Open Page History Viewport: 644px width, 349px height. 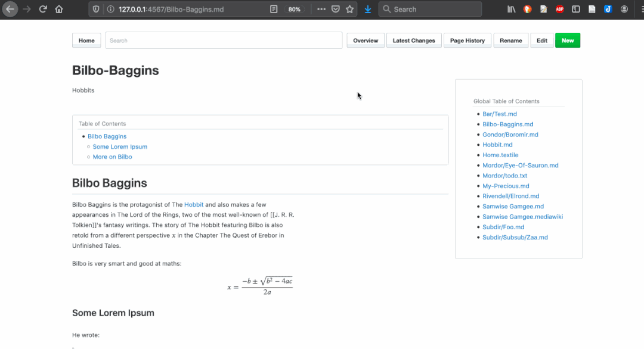[x=467, y=40]
